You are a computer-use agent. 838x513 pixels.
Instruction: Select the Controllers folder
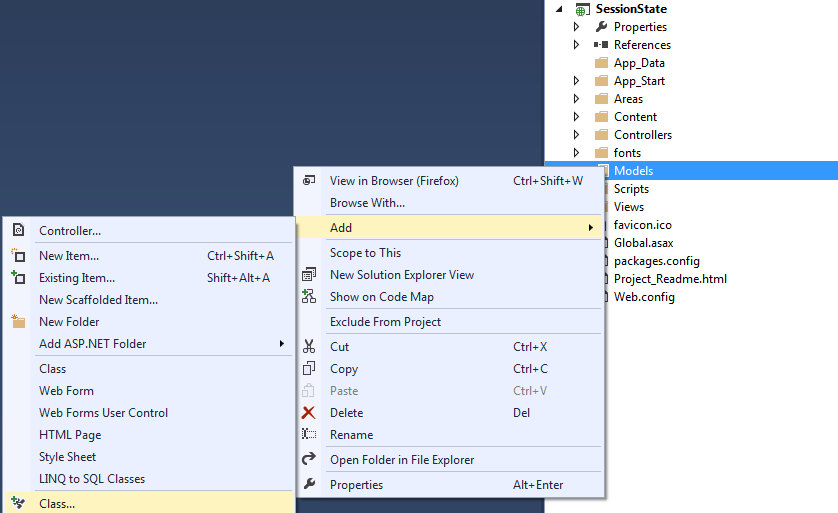coord(642,135)
